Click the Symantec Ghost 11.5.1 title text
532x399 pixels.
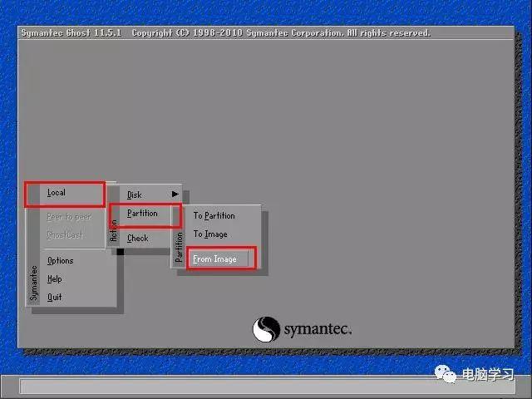point(71,33)
